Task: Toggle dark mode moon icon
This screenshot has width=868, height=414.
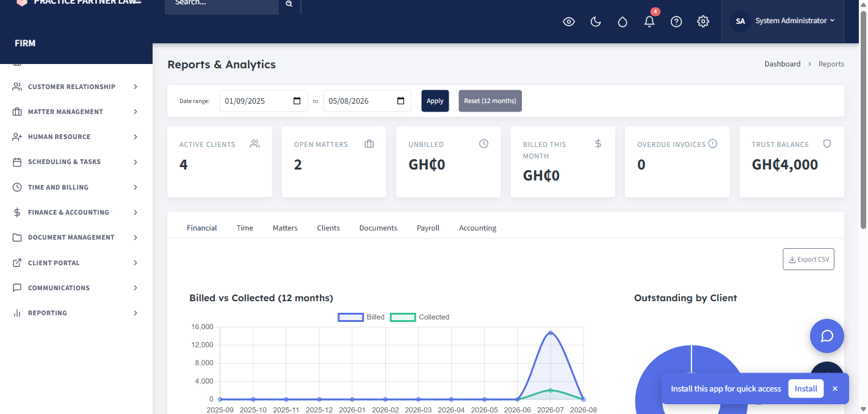Action: (596, 22)
